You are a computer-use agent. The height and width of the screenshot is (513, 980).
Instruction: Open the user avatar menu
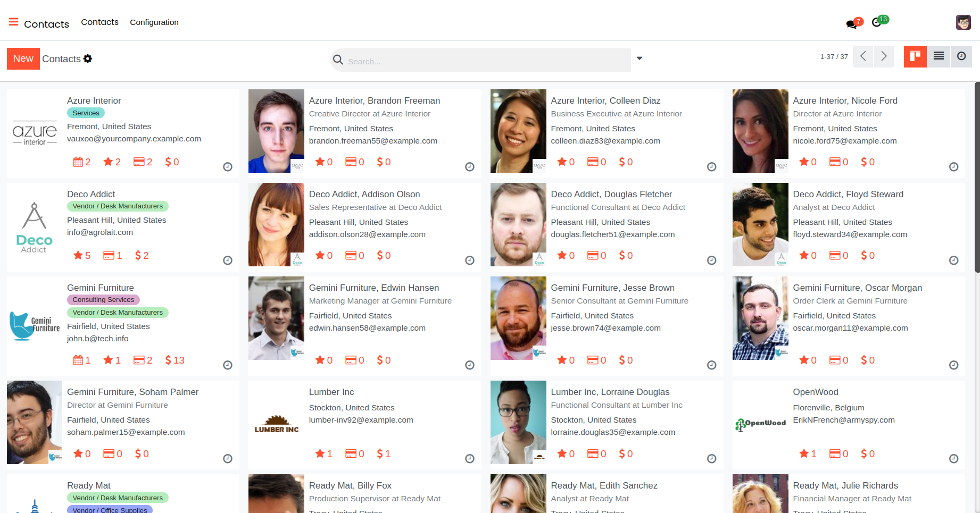pyautogui.click(x=963, y=22)
